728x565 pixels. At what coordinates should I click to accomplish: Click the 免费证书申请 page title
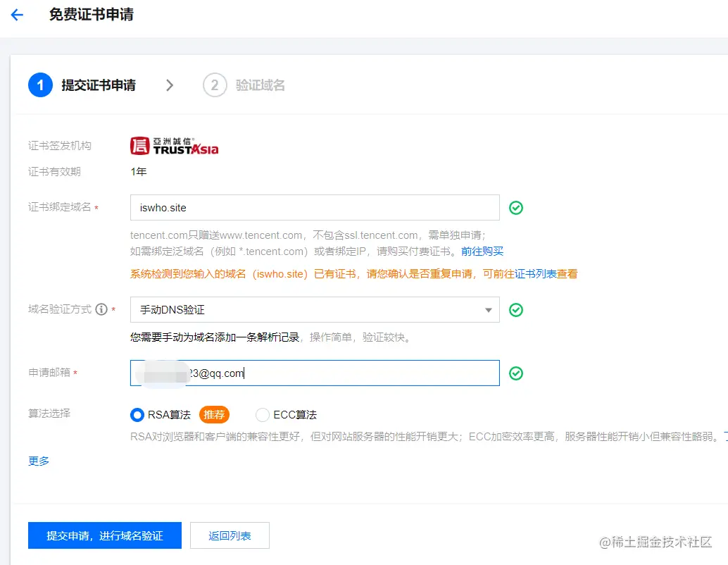[92, 14]
